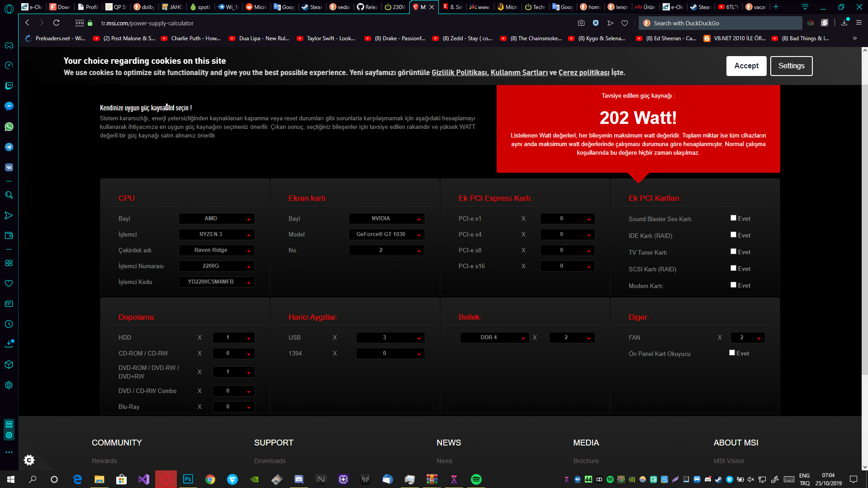Toggle the VPN badge in address bar
Image resolution: width=868 pixels, height=488 pixels.
pos(80,23)
